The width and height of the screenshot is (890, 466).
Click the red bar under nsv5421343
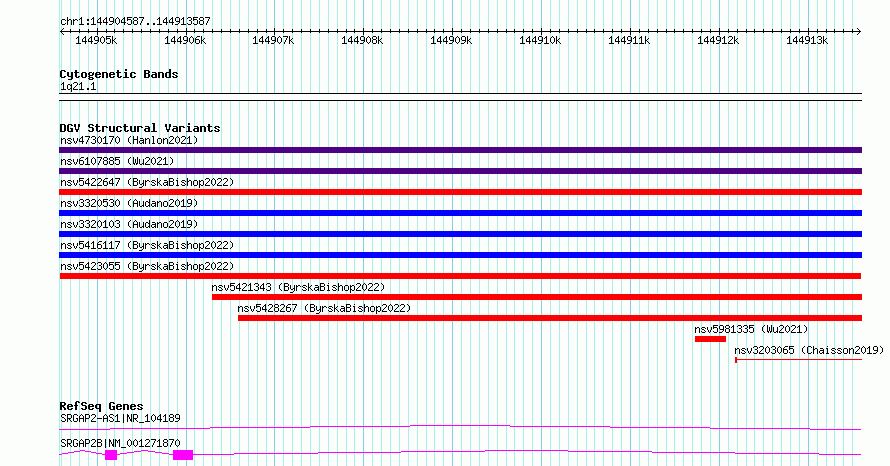pos(537,297)
